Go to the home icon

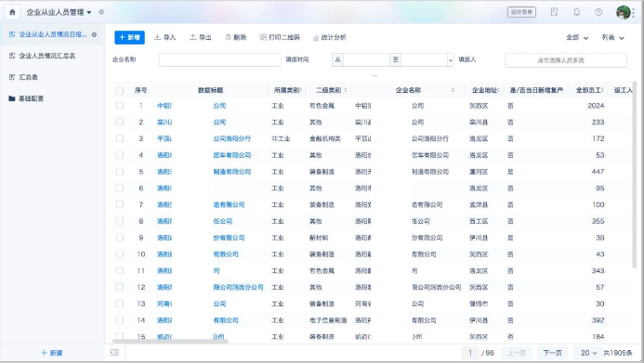(12, 12)
